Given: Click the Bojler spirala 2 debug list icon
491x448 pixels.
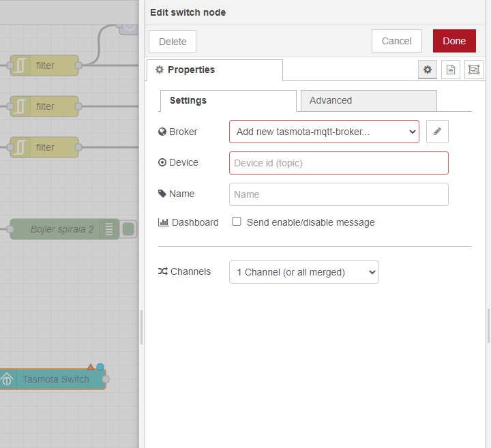Looking at the screenshot, I should 109,229.
